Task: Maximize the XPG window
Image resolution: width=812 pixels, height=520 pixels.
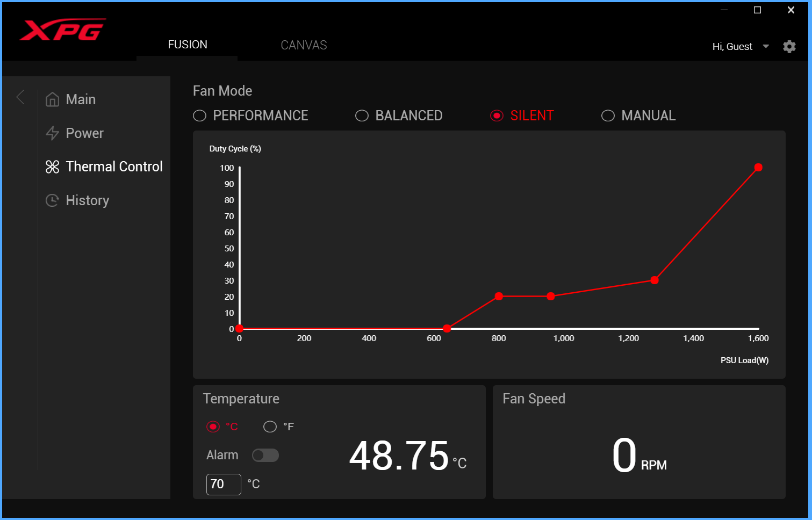Action: (757, 10)
